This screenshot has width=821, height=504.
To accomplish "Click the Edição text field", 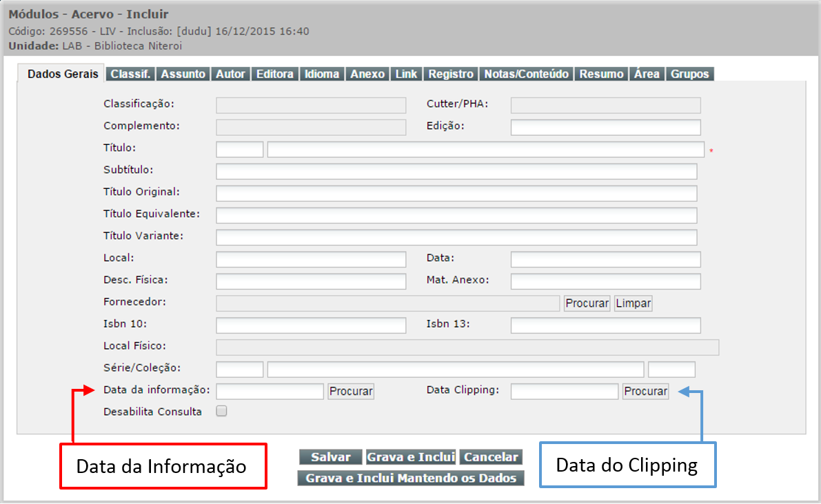I will pos(605,128).
